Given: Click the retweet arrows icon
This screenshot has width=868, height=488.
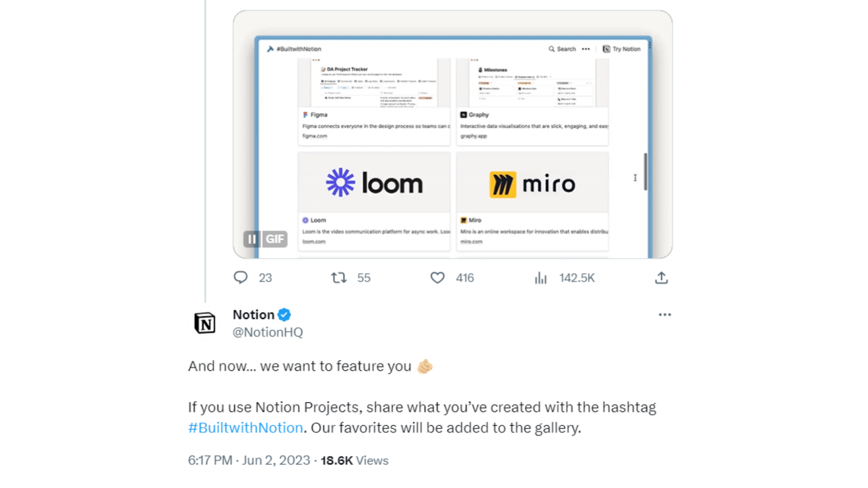Looking at the screenshot, I should pos(339,278).
